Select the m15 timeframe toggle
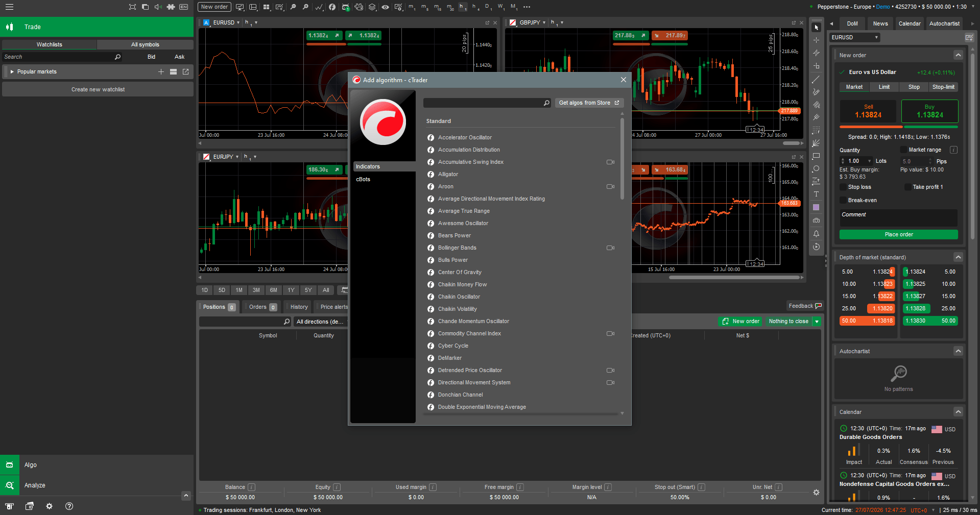The image size is (980, 515). tap(438, 7)
